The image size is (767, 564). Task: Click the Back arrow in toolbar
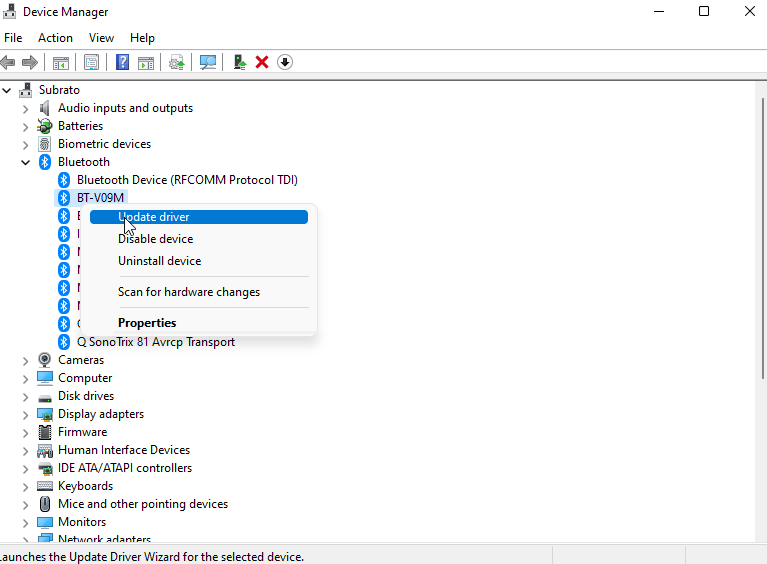coord(9,62)
